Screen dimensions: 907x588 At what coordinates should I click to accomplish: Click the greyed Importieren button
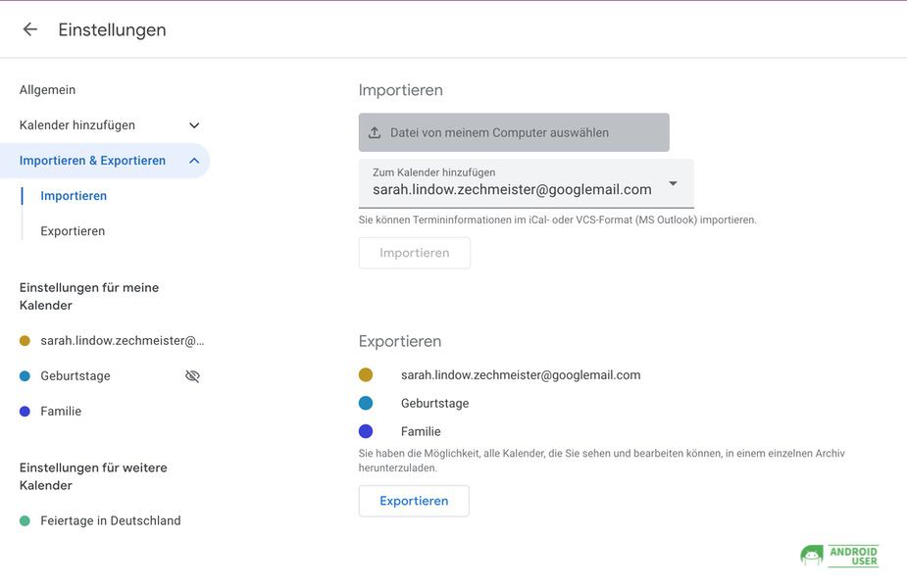click(x=414, y=253)
